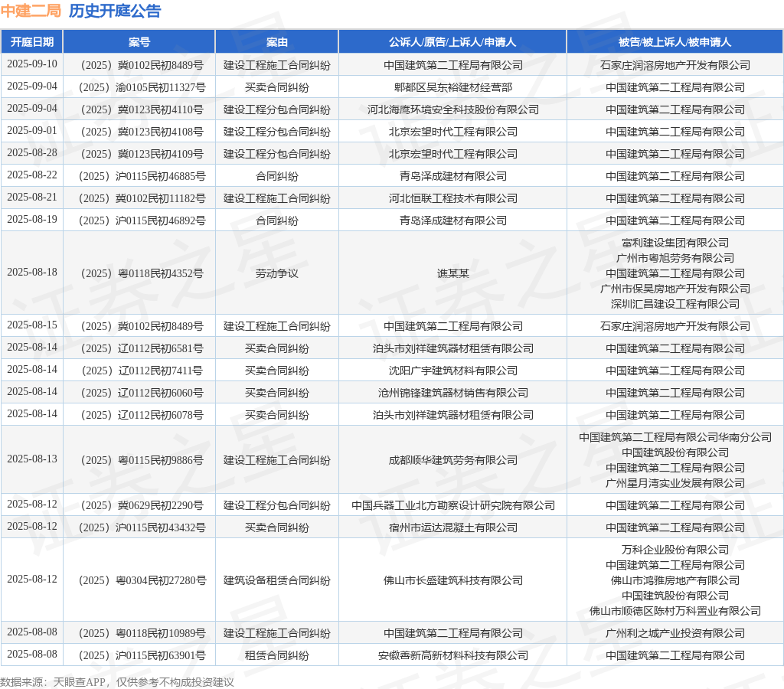Screen dimensions: 784x689
Task: Click defendant 广州星月湾实业发展有限公司
Action: [675, 483]
